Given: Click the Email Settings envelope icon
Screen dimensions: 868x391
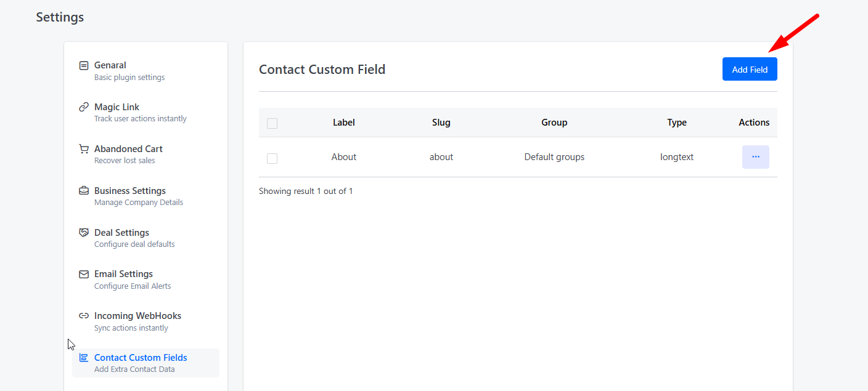Looking at the screenshot, I should pyautogui.click(x=84, y=274).
